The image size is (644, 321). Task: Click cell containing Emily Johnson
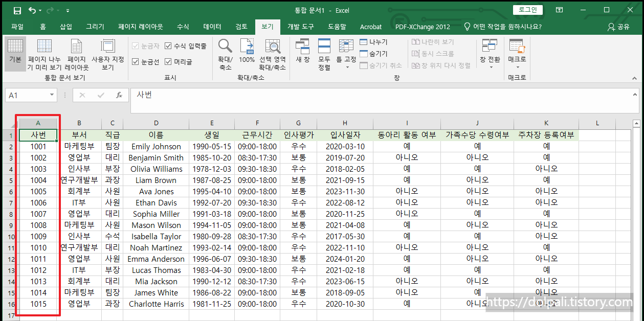tap(156, 147)
